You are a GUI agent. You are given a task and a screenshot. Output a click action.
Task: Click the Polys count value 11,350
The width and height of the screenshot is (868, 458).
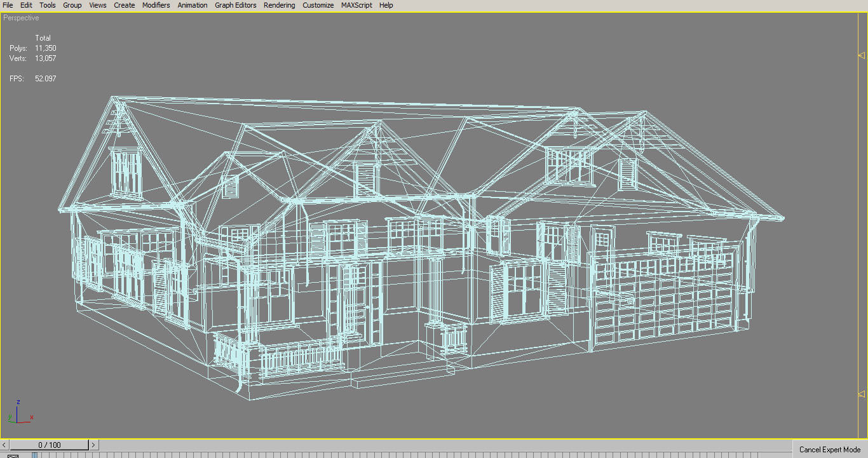[x=46, y=48]
